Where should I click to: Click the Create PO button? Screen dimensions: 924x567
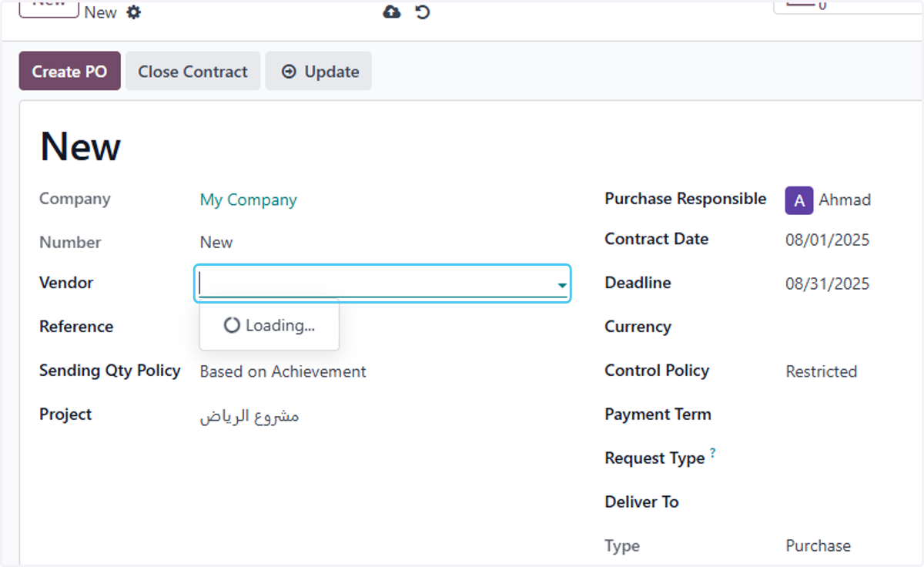coord(69,71)
